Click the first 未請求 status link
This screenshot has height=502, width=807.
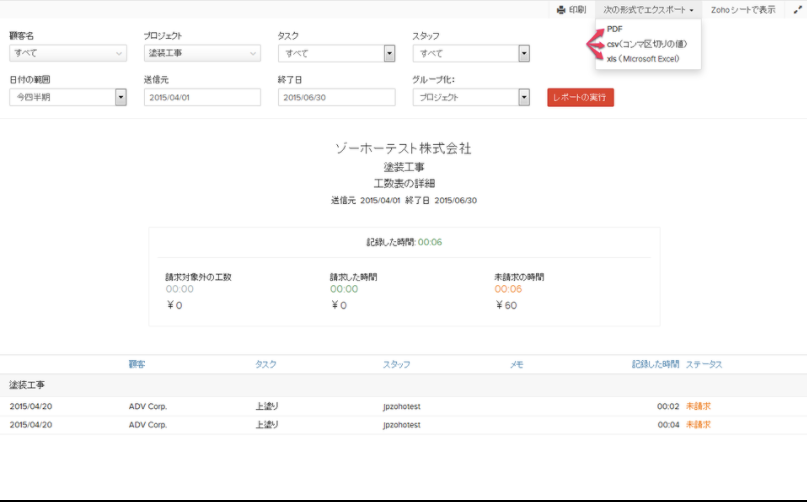coord(698,406)
